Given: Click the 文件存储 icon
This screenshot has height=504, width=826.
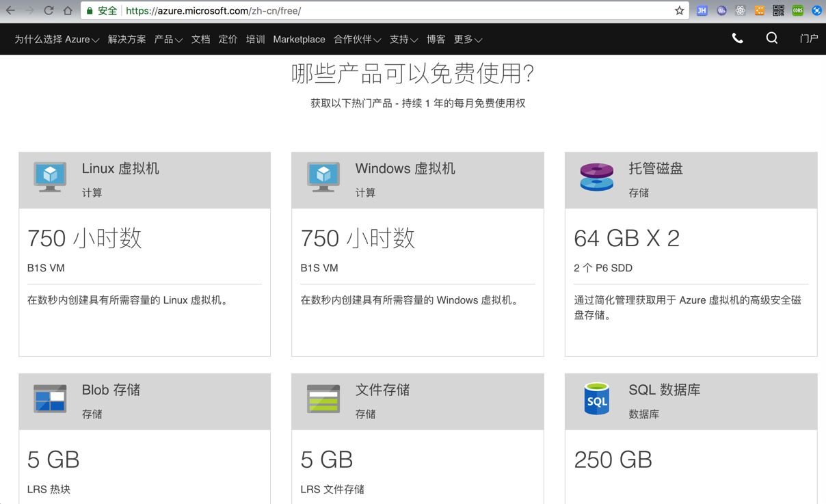Looking at the screenshot, I should point(323,399).
